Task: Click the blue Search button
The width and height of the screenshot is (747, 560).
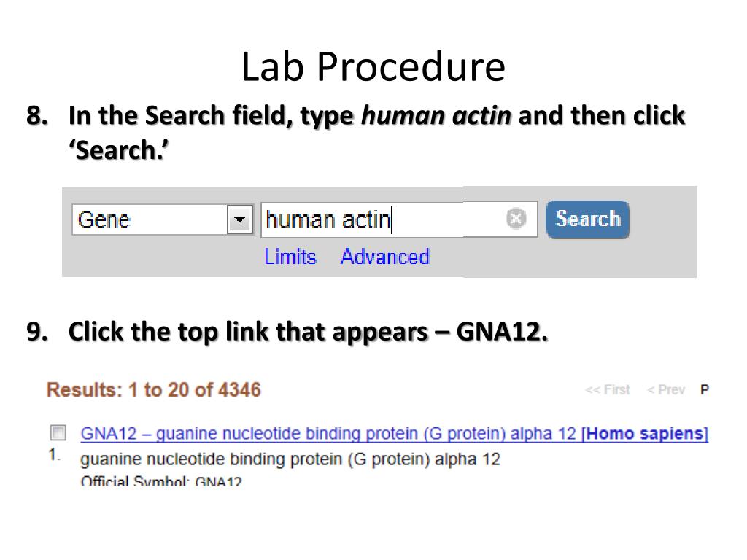Action: 588,219
